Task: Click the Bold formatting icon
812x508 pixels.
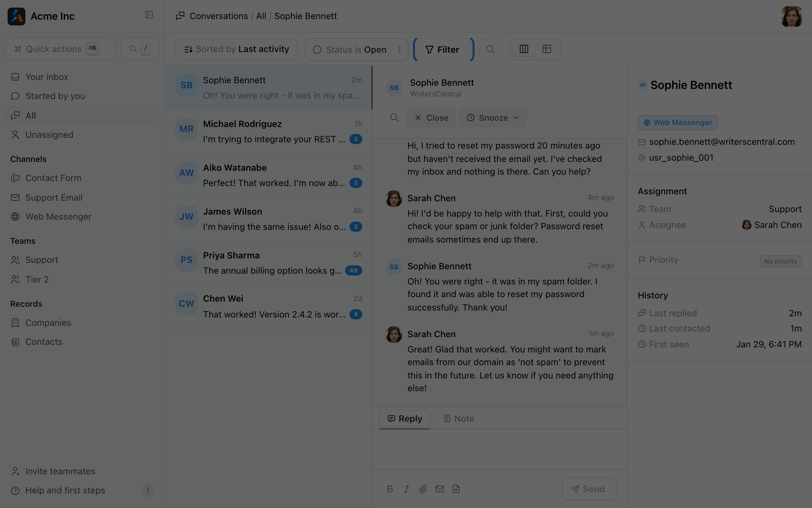Action: [390, 489]
